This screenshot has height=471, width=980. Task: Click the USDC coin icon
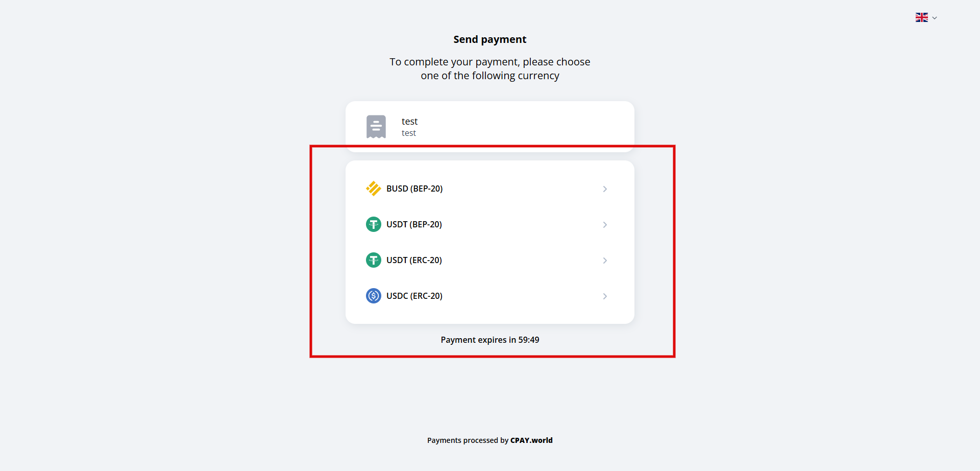point(374,296)
